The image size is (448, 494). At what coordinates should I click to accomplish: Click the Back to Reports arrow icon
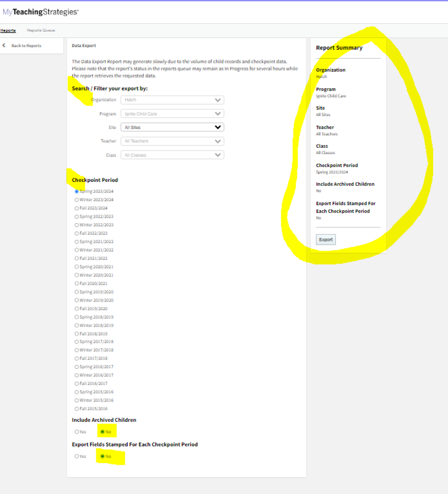4,46
